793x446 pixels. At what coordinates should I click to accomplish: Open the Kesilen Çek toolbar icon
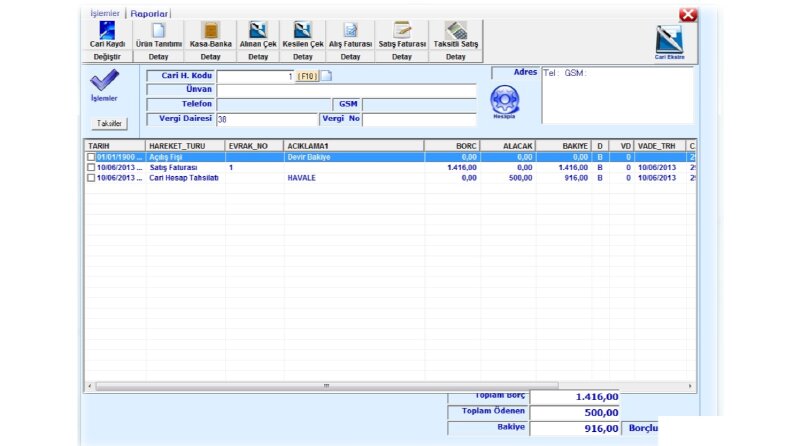tap(302, 30)
